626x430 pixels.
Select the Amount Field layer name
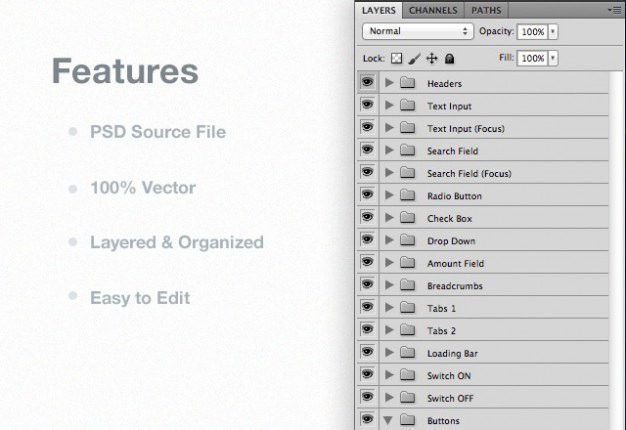(x=456, y=264)
